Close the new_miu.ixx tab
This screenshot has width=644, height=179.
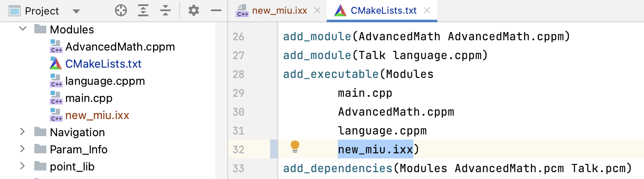point(317,11)
